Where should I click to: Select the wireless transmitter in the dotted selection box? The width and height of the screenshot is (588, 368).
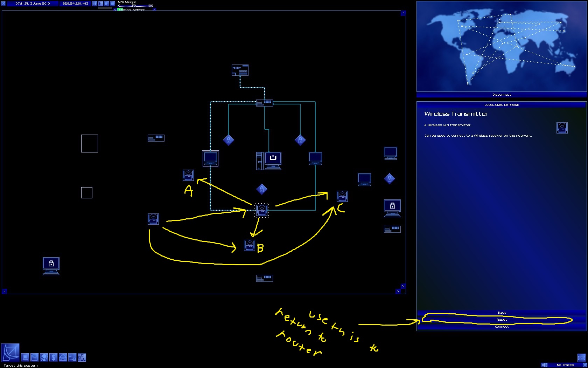[x=262, y=210]
